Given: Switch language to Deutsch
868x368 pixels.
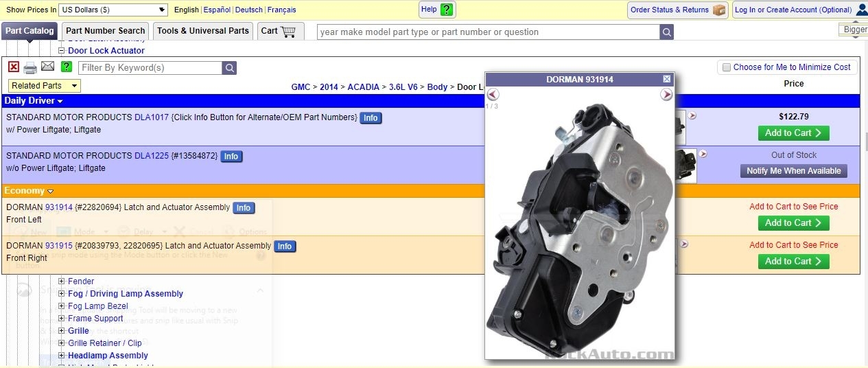Looking at the screenshot, I should [248, 10].
